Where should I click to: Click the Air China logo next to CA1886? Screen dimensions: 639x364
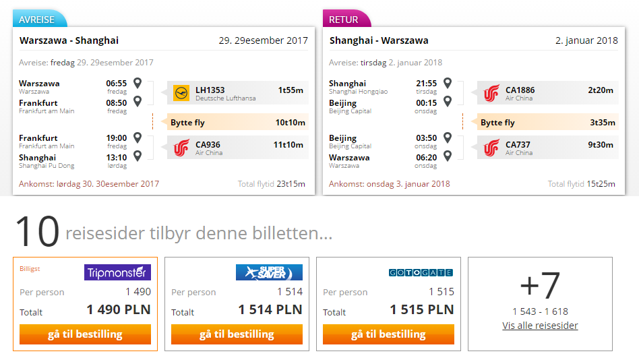click(x=491, y=93)
